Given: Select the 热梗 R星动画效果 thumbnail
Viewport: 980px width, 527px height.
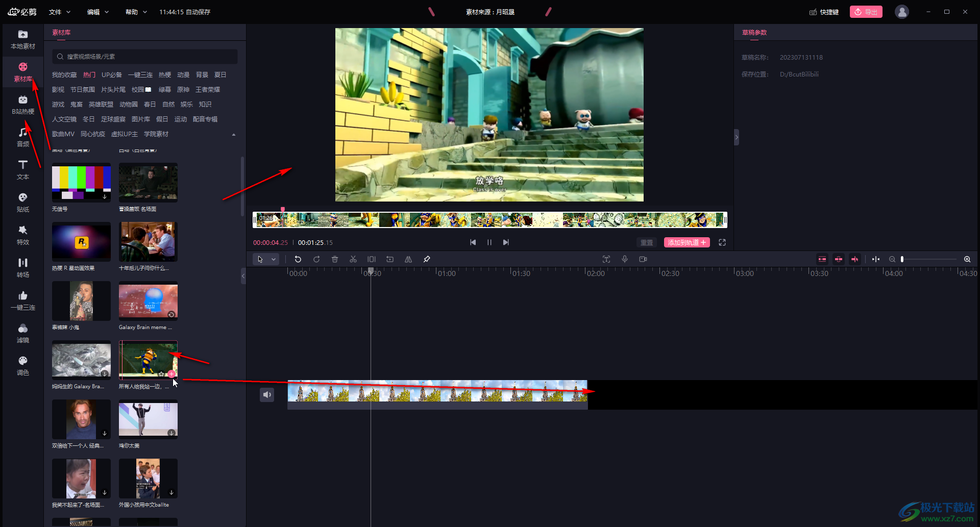Looking at the screenshot, I should pos(81,242).
